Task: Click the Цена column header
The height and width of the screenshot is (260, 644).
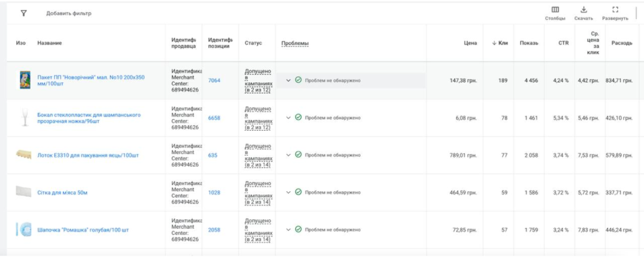Action: click(470, 43)
